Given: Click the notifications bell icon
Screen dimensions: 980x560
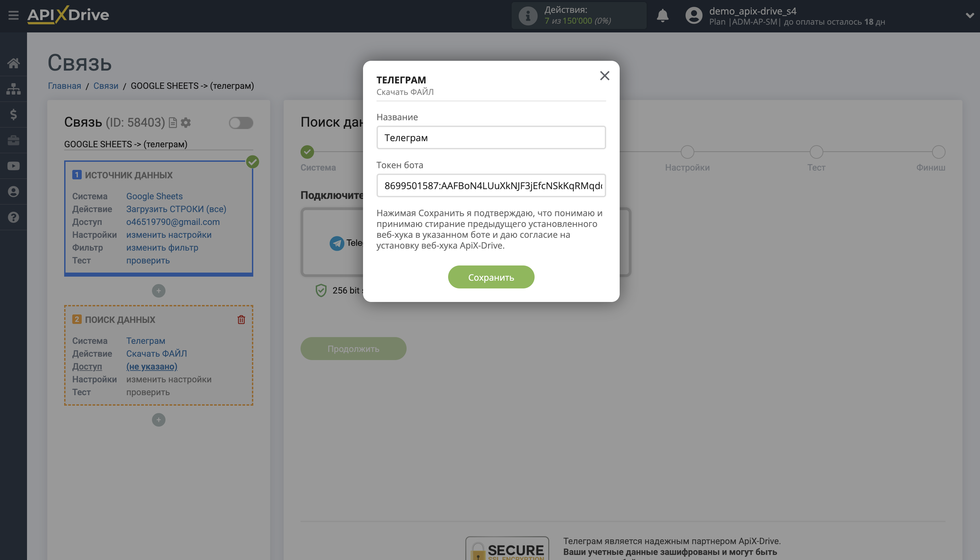Looking at the screenshot, I should coord(663,16).
